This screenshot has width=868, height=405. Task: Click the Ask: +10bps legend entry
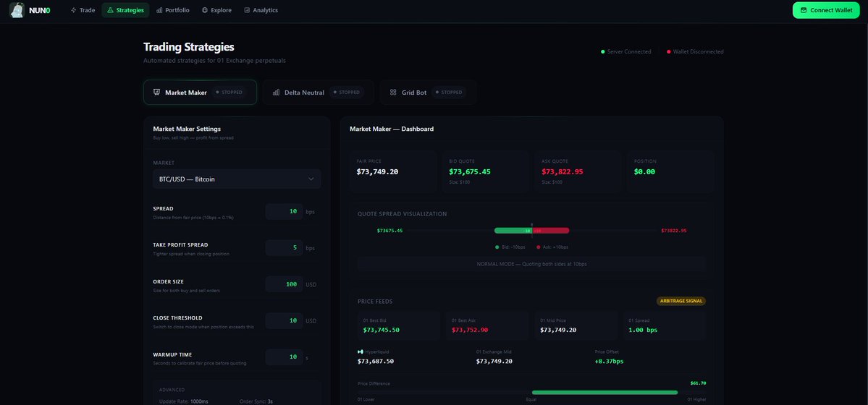552,247
